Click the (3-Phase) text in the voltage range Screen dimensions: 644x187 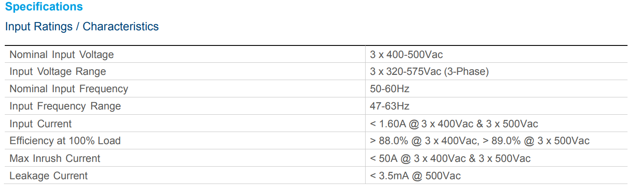click(466, 71)
